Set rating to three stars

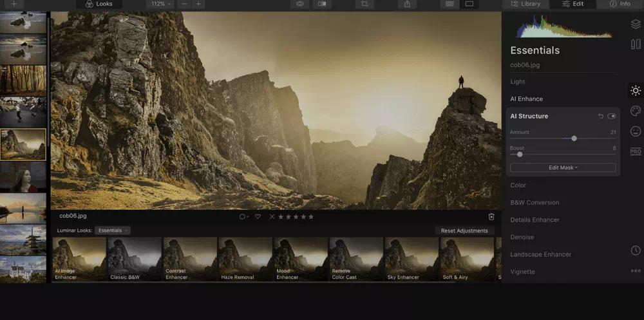(x=296, y=216)
